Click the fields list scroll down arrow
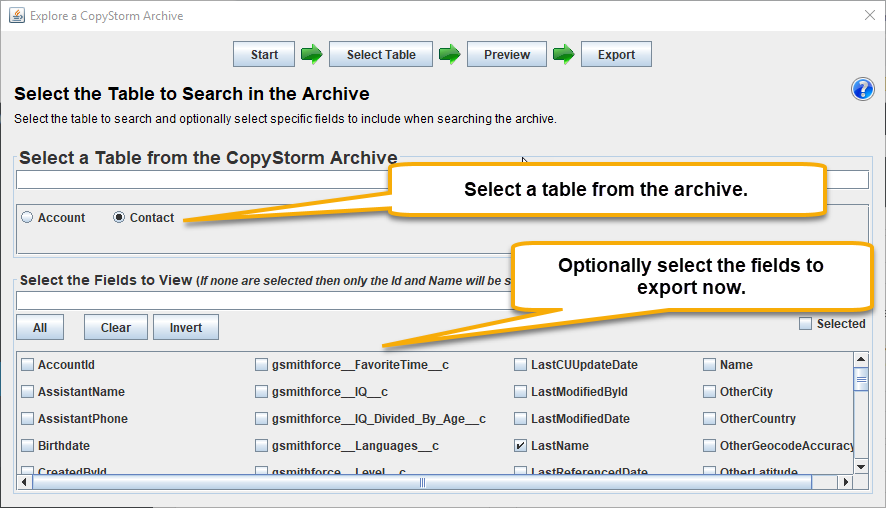The height and width of the screenshot is (508, 886). (861, 467)
